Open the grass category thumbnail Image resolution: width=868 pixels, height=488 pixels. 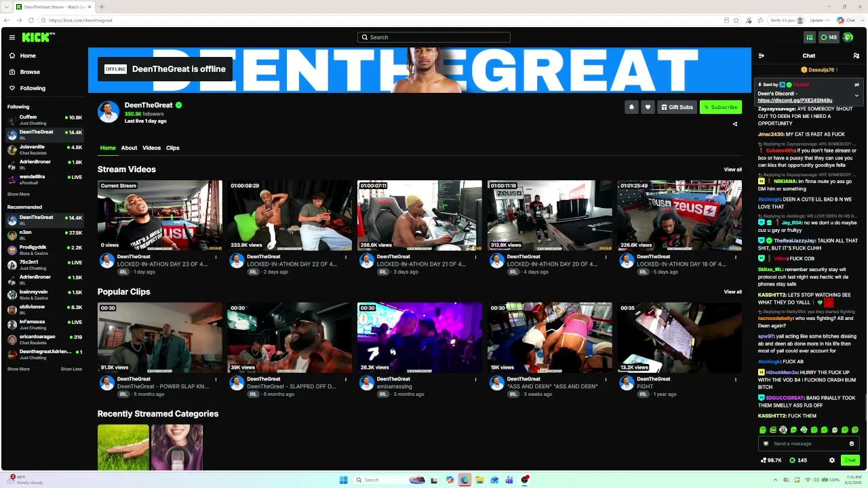tap(123, 447)
